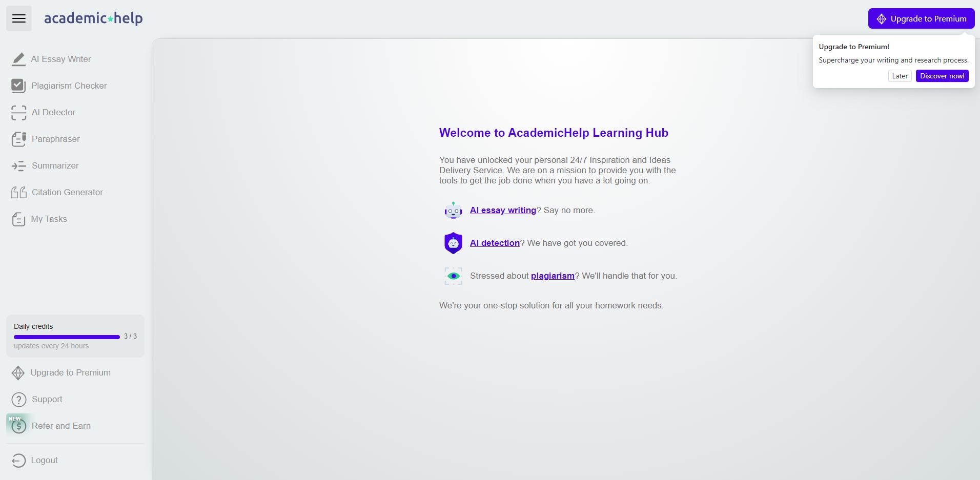
Task: Open AI Essay Writer from sidebar
Action: point(75,59)
